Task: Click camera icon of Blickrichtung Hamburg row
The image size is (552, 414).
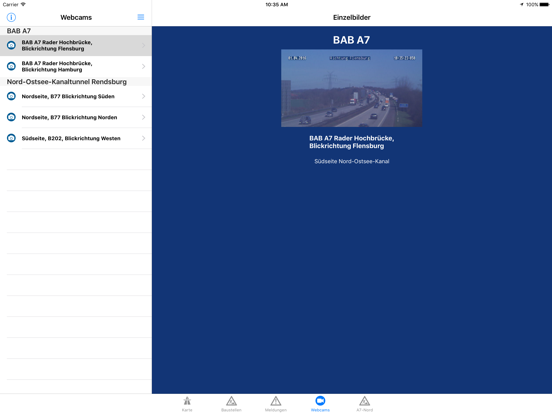Action: pos(11,67)
